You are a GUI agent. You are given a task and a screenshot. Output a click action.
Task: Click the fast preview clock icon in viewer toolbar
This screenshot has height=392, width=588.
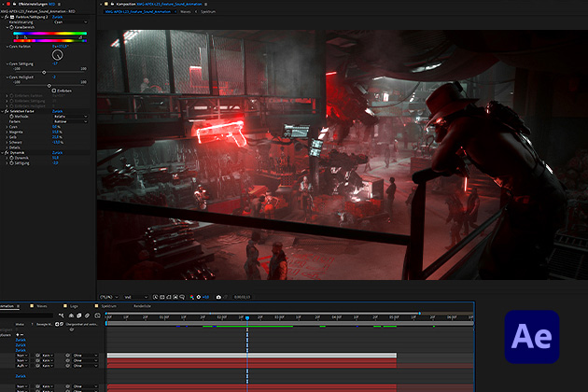tap(155, 297)
